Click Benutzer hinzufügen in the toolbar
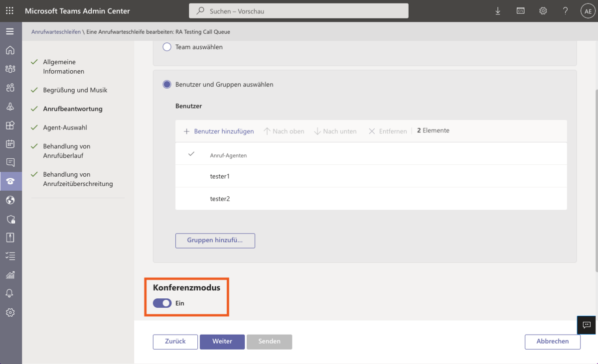The height and width of the screenshot is (364, 598). click(219, 131)
